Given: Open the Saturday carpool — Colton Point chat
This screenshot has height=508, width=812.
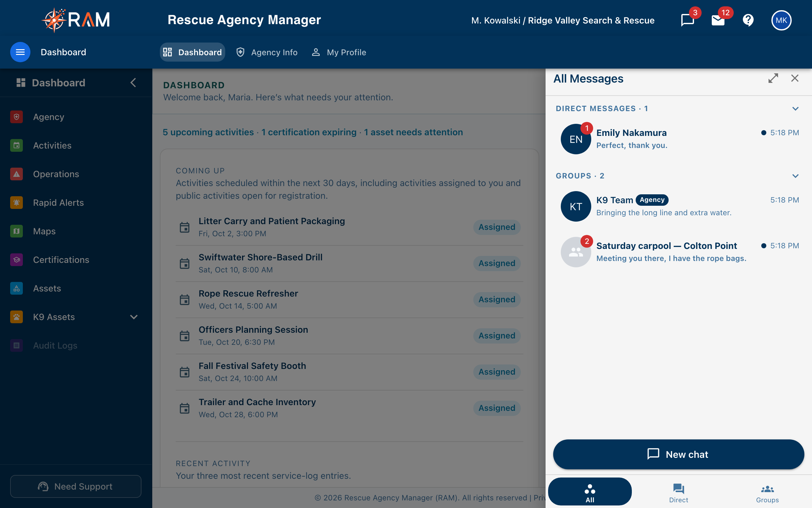Looking at the screenshot, I should 678,252.
